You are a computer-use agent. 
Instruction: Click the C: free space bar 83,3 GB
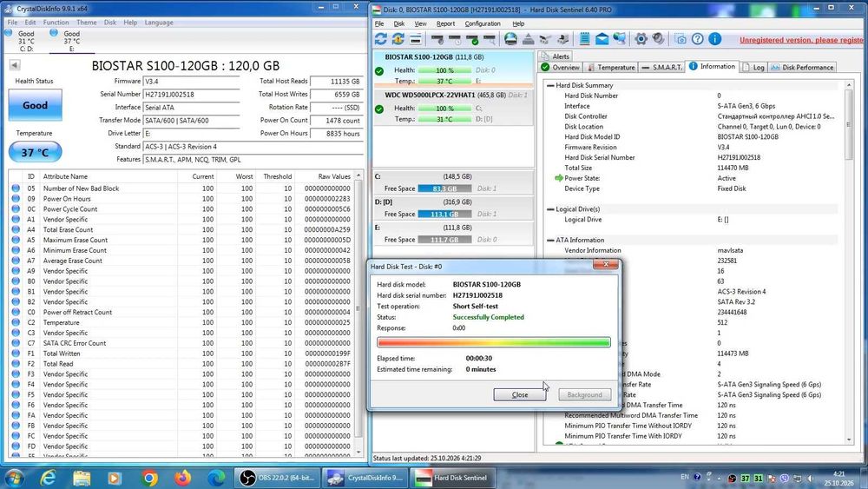point(444,188)
